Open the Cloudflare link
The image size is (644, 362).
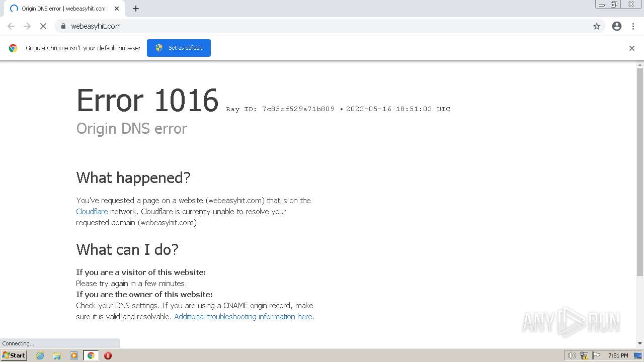(92, 212)
